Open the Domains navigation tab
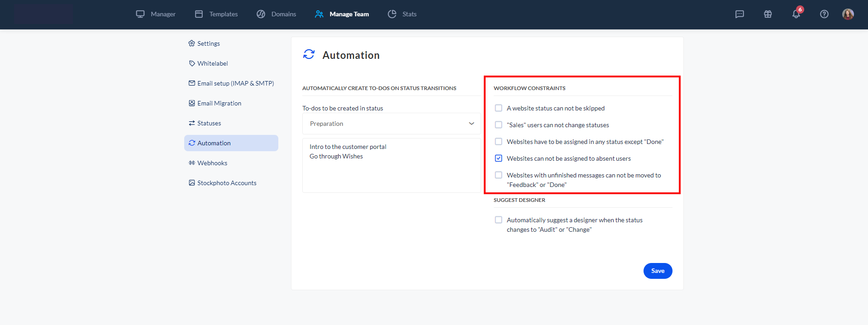This screenshot has width=868, height=325. (276, 14)
